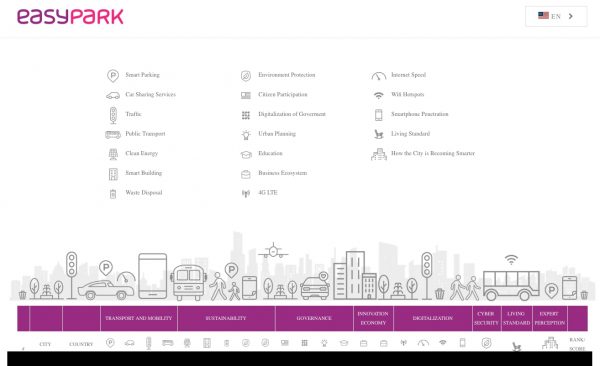The height and width of the screenshot is (366, 600).
Task: Click the Urban Planning label
Action: (277, 134)
